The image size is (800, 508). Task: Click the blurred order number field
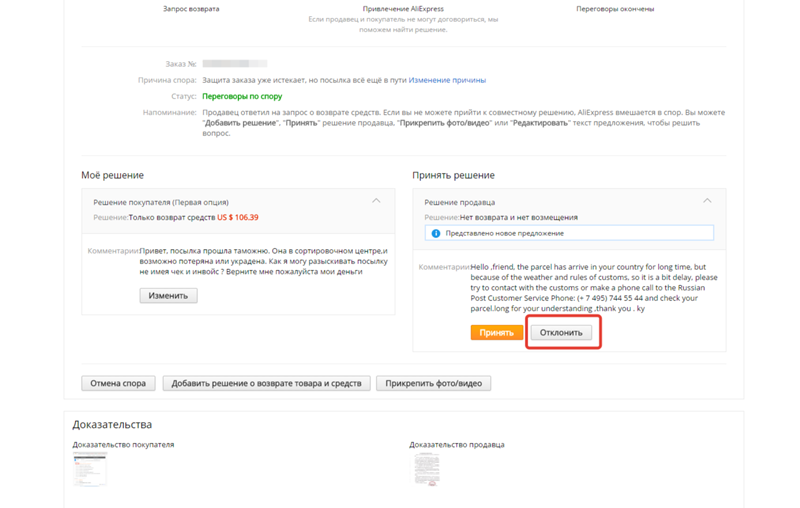point(235,64)
